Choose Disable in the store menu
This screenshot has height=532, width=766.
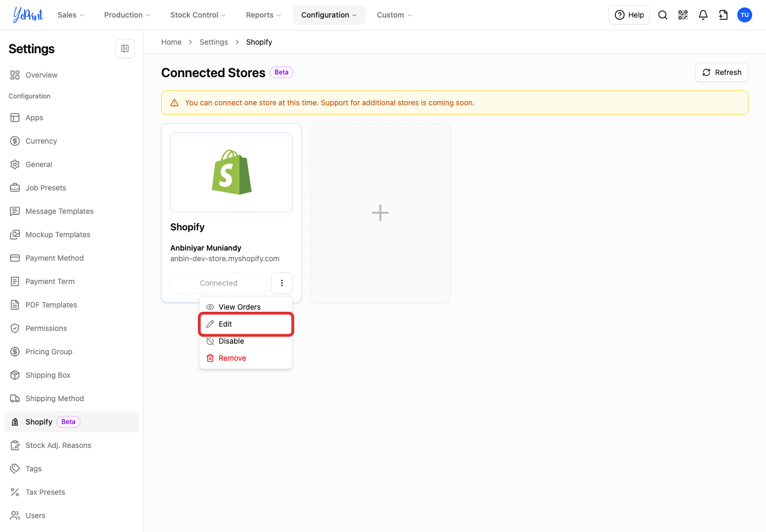coord(246,341)
